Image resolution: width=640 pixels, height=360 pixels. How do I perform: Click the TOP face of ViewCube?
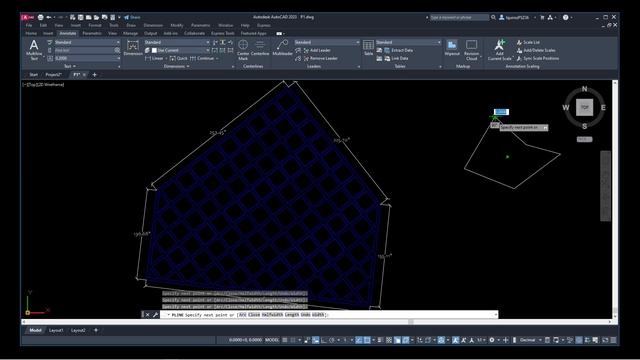tap(584, 107)
